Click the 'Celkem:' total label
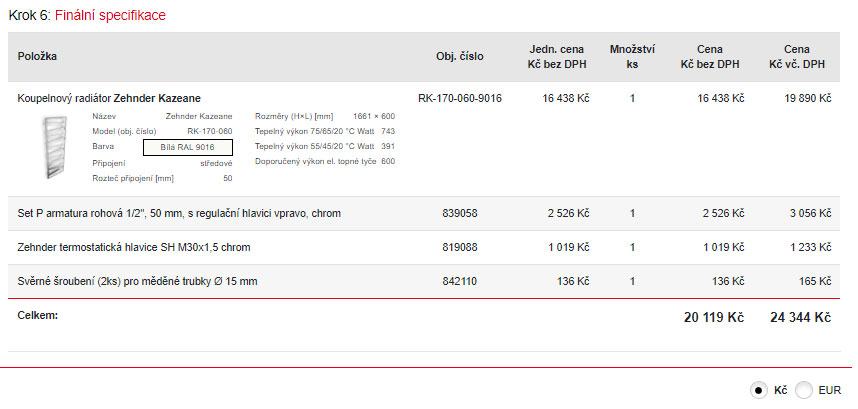The image size is (858, 409). pos(38,316)
